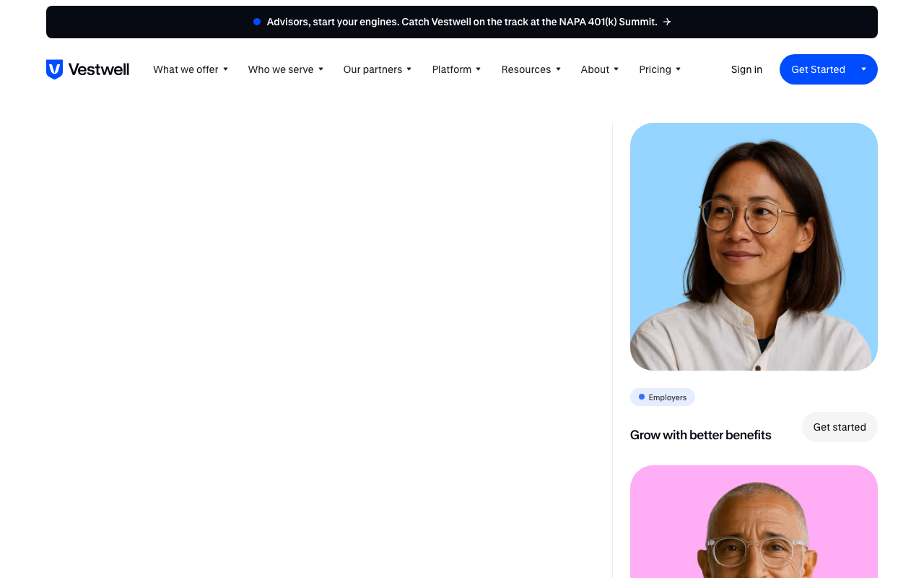Open the Resources navigation menu

tap(531, 69)
